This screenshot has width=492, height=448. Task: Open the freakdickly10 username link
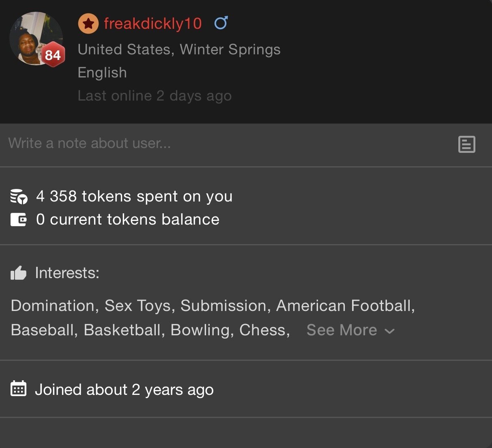153,24
